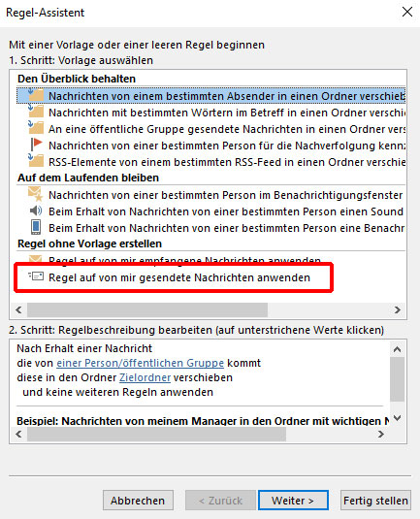Click 'Nach Erhalt einer Nachricht' line
The height and width of the screenshot is (519, 420).
point(84,348)
